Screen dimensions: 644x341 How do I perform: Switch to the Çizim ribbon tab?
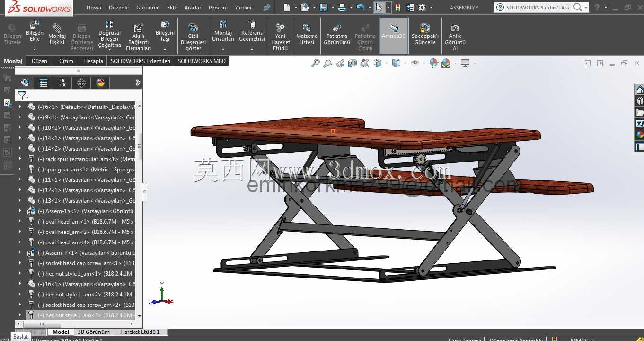point(66,61)
